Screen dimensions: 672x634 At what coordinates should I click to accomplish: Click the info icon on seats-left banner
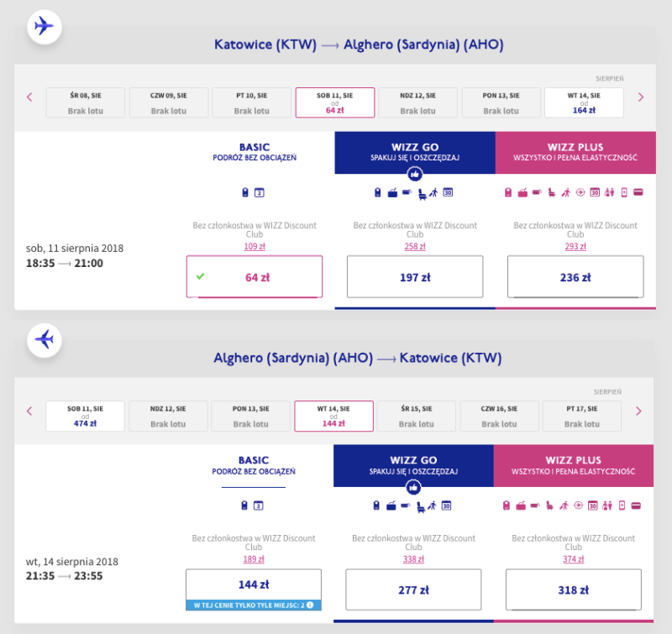point(310,605)
